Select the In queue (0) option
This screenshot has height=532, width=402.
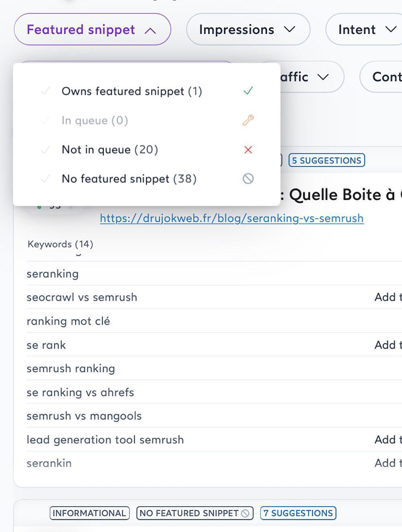click(x=147, y=121)
